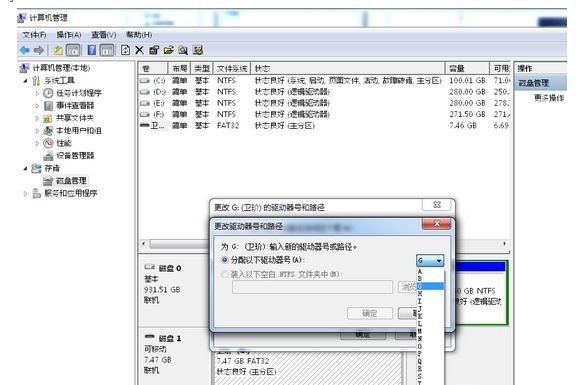Viewport: 579px width, 385px height.
Task: Click the Up one level toolbar icon
Action: click(58, 50)
